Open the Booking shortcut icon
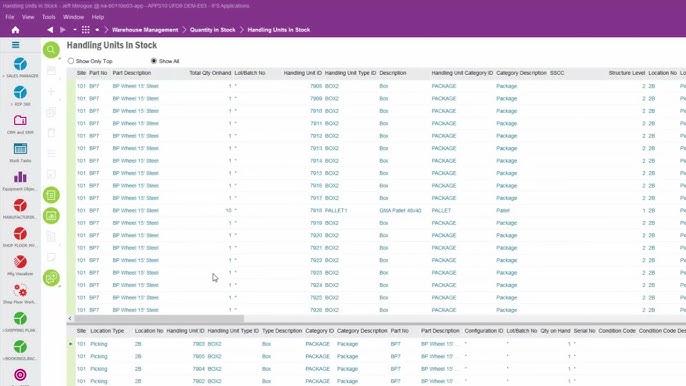The image size is (686, 386). tap(20, 347)
